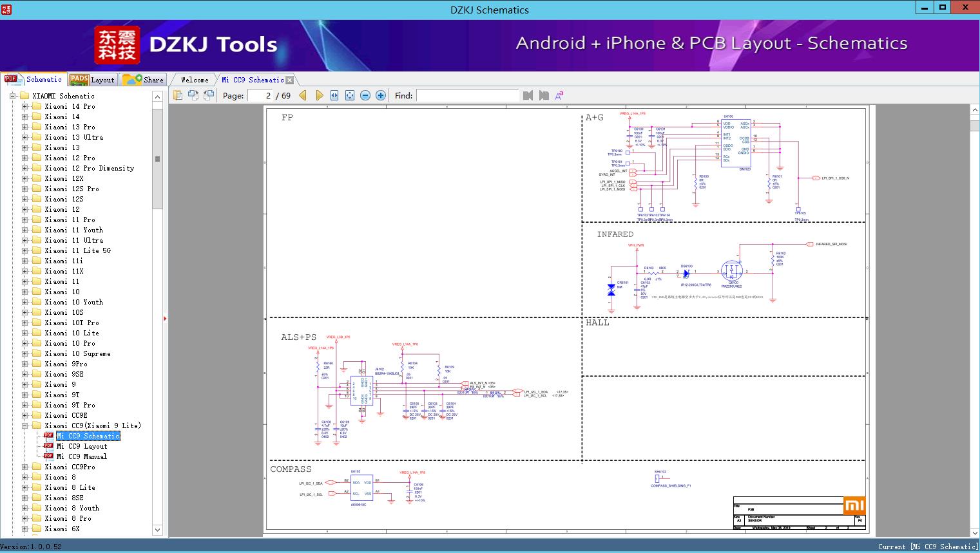Image resolution: width=980 pixels, height=553 pixels.
Task: Expand the Xiaomi 14 Pro tree node
Action: point(24,106)
